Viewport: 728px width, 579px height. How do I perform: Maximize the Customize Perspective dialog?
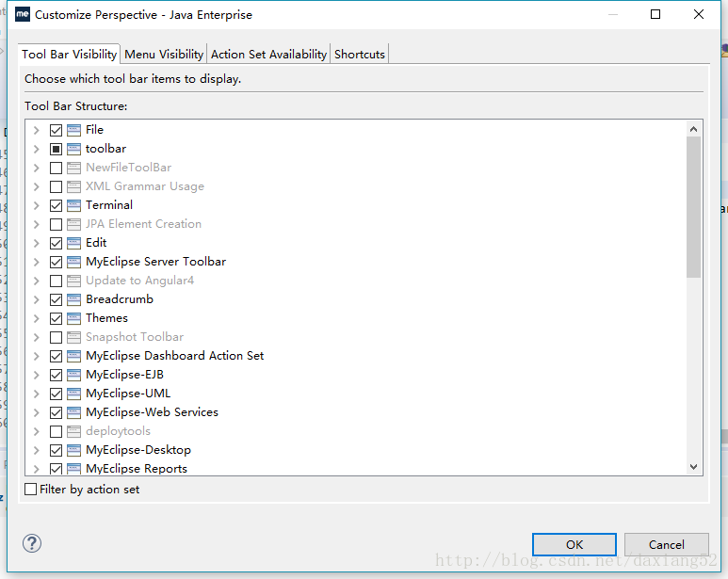pyautogui.click(x=655, y=14)
